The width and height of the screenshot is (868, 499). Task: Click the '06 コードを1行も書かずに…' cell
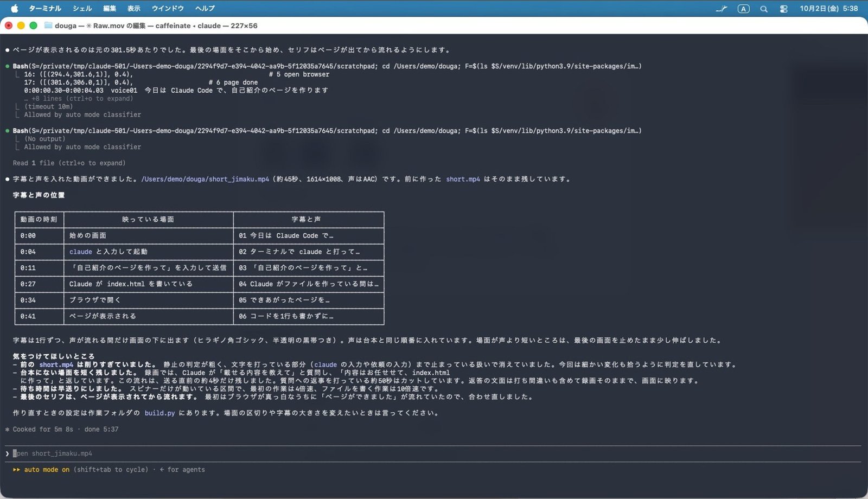309,316
